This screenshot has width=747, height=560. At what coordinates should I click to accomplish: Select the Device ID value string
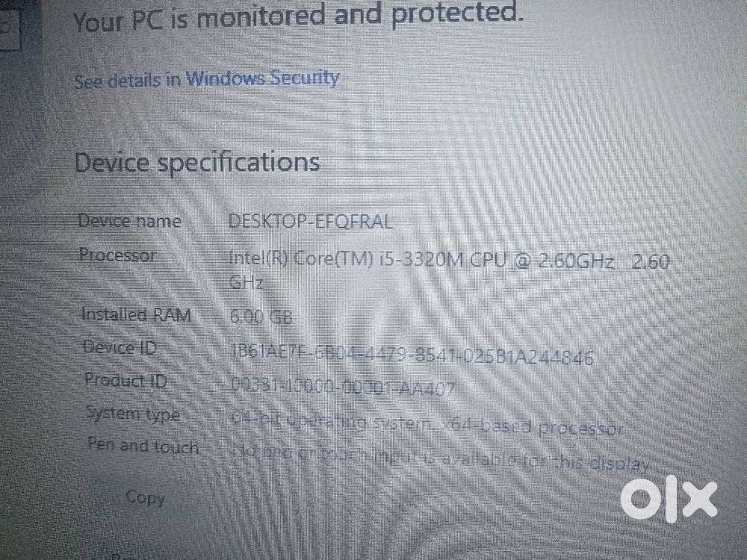point(412,355)
